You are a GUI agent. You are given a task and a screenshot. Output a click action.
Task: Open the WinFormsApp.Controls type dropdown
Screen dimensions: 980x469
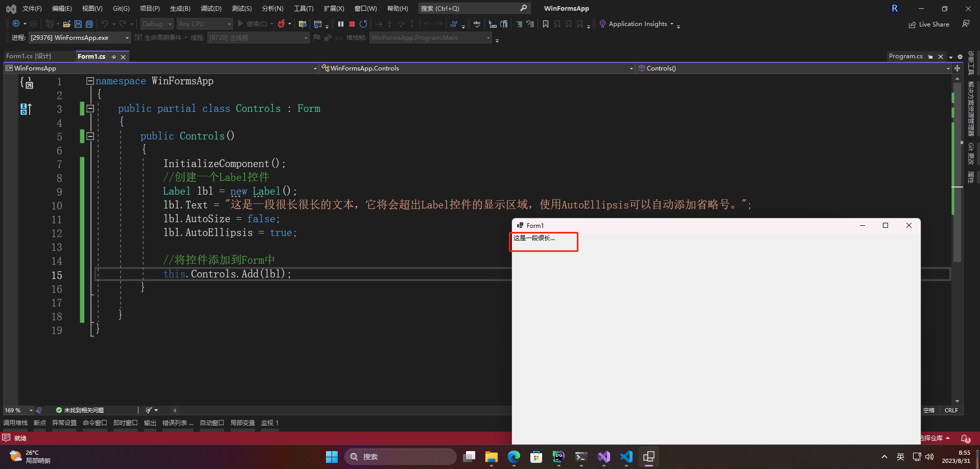coord(477,68)
